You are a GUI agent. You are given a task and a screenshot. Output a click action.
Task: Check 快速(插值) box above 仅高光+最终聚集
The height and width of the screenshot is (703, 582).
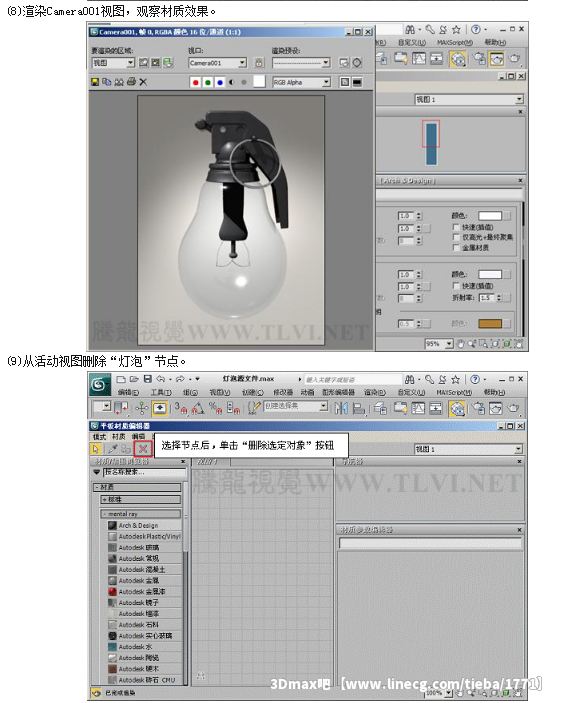pyautogui.click(x=456, y=227)
